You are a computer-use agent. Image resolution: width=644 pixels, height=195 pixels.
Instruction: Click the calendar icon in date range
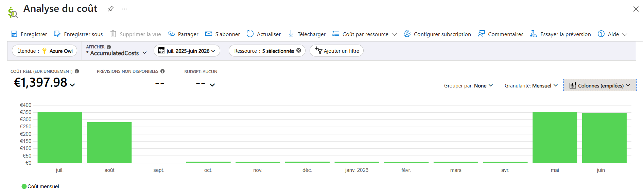[161, 51]
